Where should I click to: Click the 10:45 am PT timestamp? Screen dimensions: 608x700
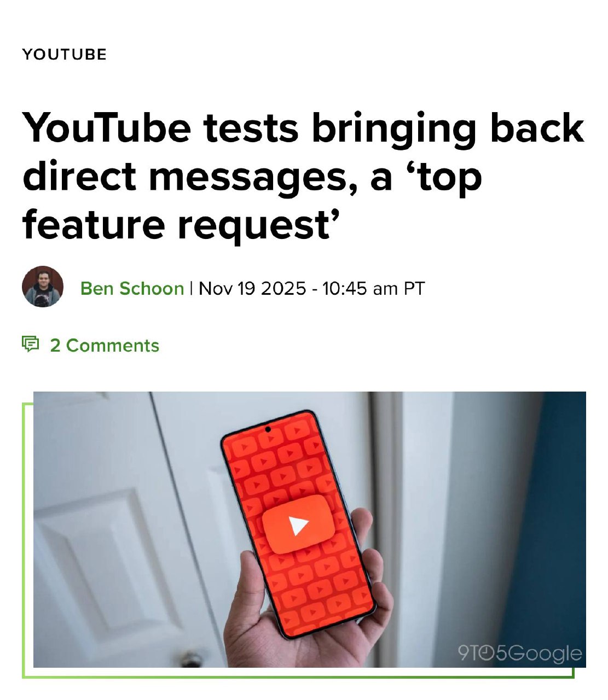373,288
